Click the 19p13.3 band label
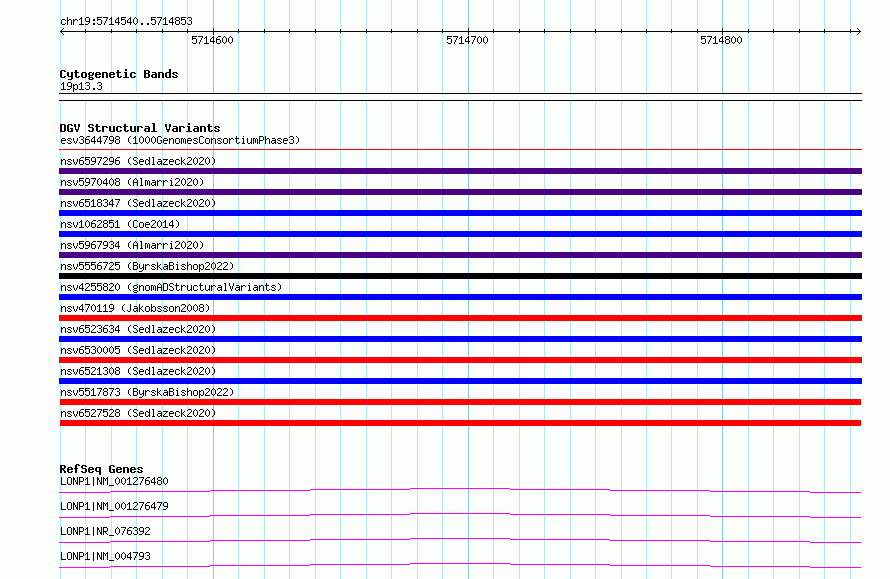This screenshot has width=890, height=579. (x=81, y=86)
